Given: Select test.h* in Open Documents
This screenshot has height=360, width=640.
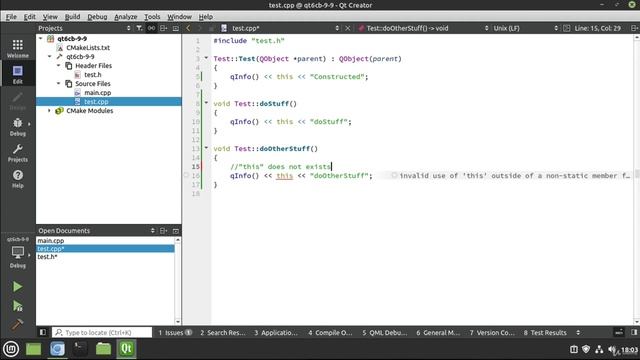Looking at the screenshot, I should [105, 257].
